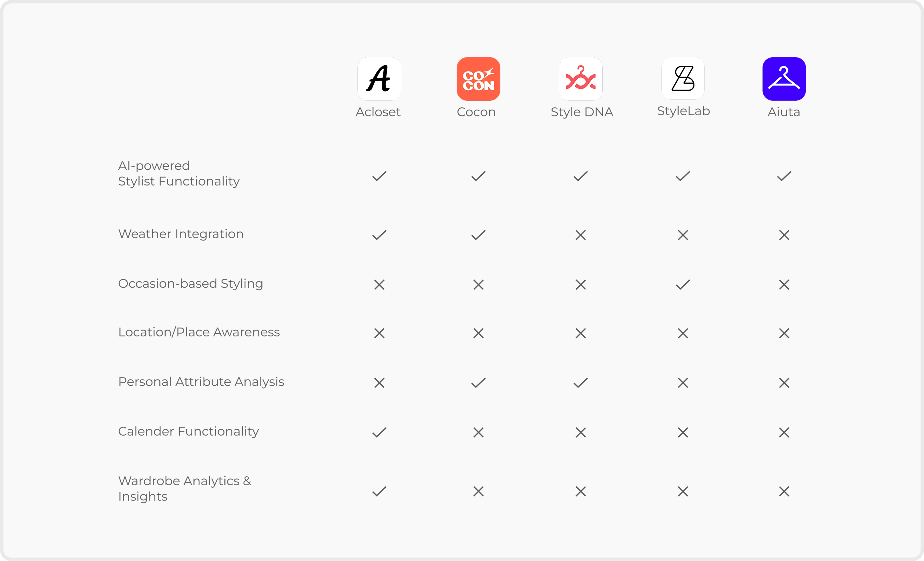The width and height of the screenshot is (924, 561).
Task: Click Cocon's Weather Integration checkmark
Action: [478, 235]
